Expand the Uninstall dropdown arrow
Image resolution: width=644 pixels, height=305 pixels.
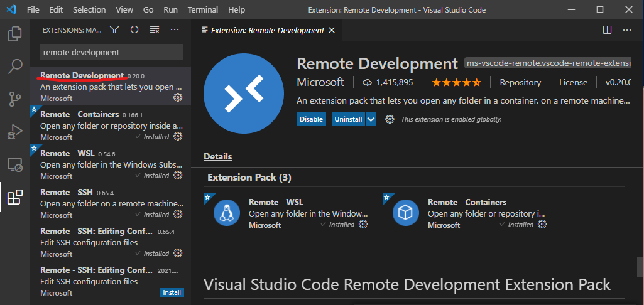tap(371, 119)
